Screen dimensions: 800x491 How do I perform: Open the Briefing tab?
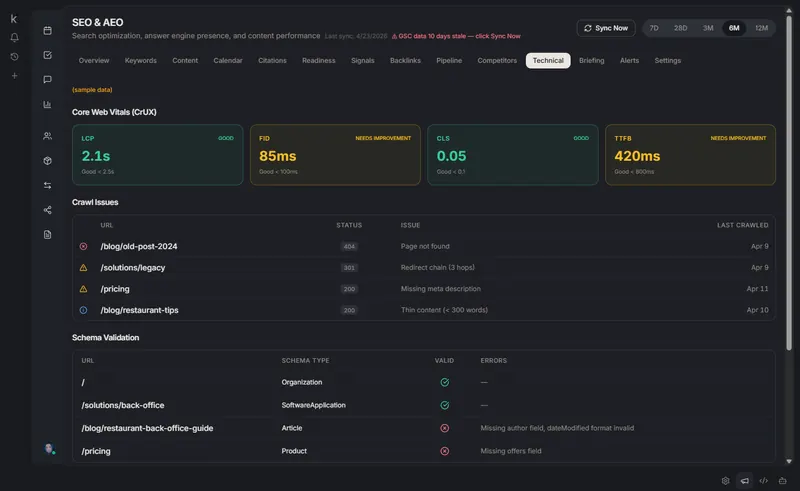(591, 60)
